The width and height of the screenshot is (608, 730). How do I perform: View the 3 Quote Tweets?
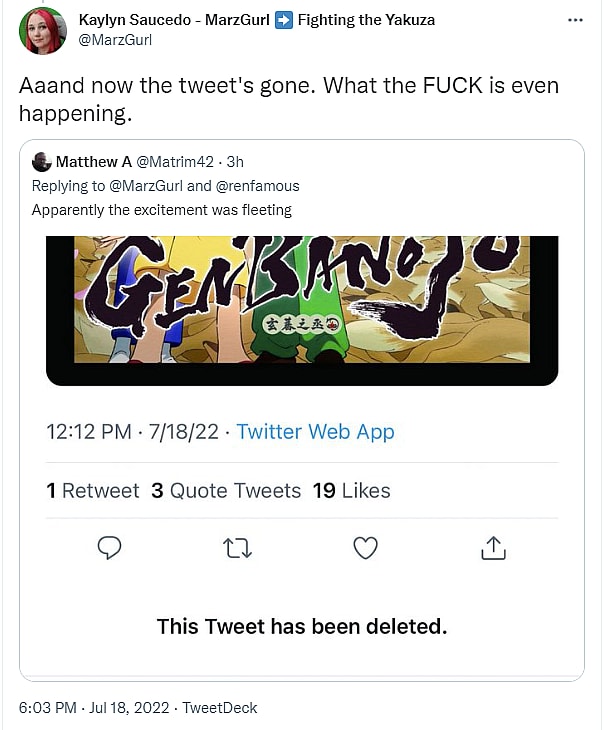(x=226, y=491)
